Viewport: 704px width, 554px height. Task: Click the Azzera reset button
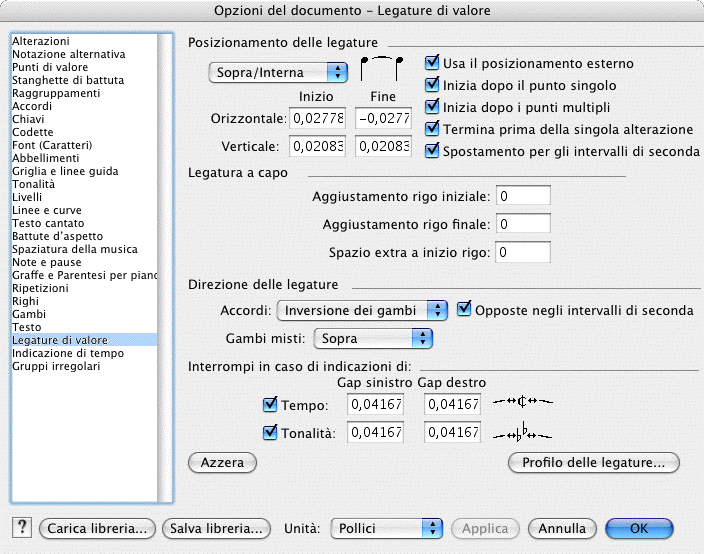point(222,463)
